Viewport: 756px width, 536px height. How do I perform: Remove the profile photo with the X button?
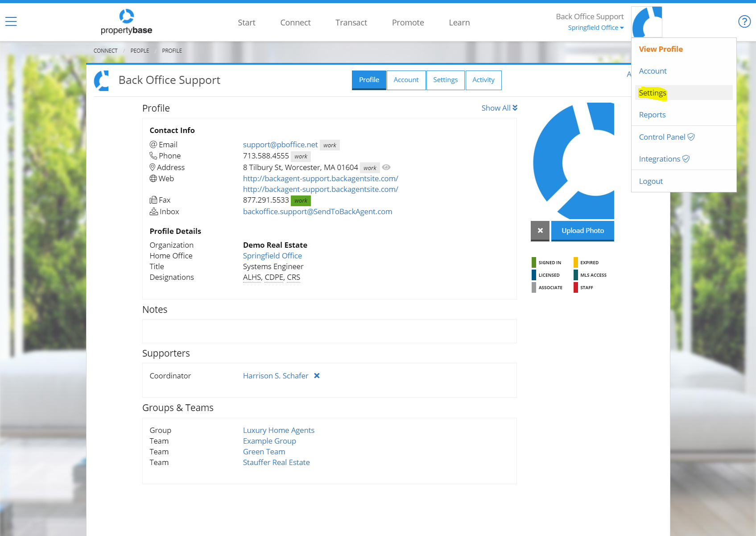click(x=540, y=231)
